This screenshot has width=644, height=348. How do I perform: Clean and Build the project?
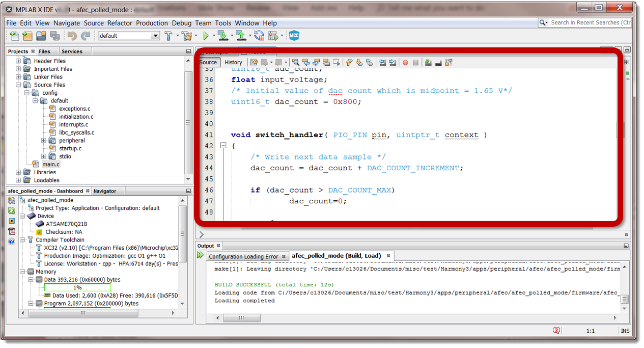coord(187,36)
